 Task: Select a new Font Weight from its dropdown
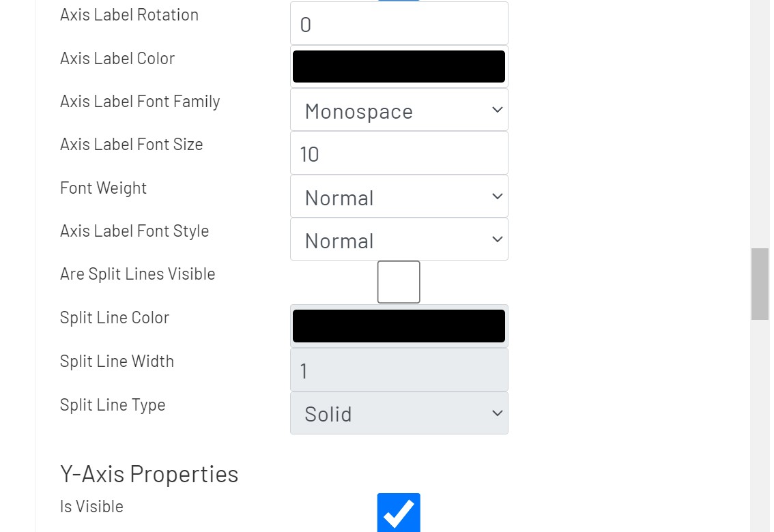click(399, 196)
